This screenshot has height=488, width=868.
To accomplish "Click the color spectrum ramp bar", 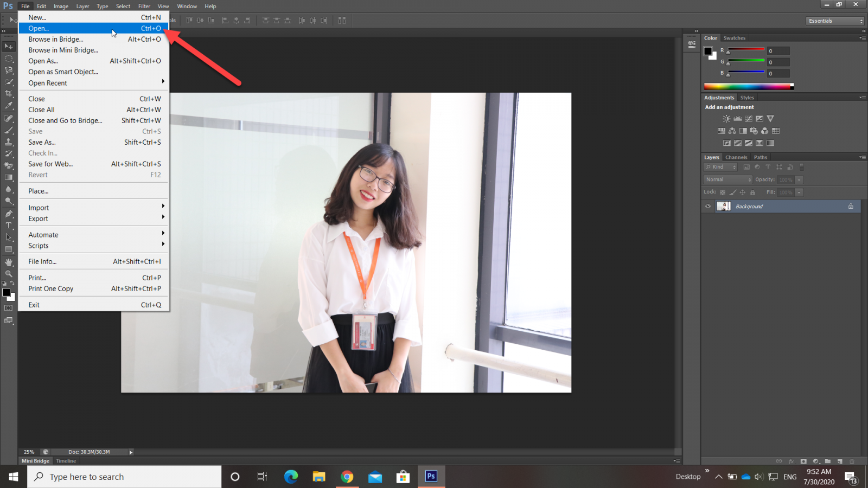I will (748, 86).
